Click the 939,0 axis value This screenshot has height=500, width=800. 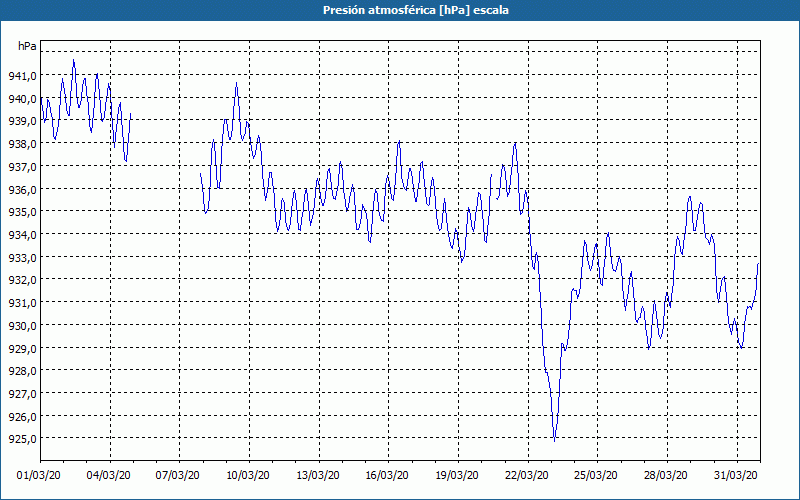[22, 121]
